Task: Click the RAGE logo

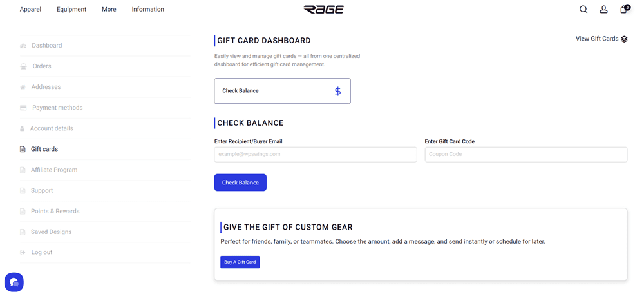Action: [323, 10]
